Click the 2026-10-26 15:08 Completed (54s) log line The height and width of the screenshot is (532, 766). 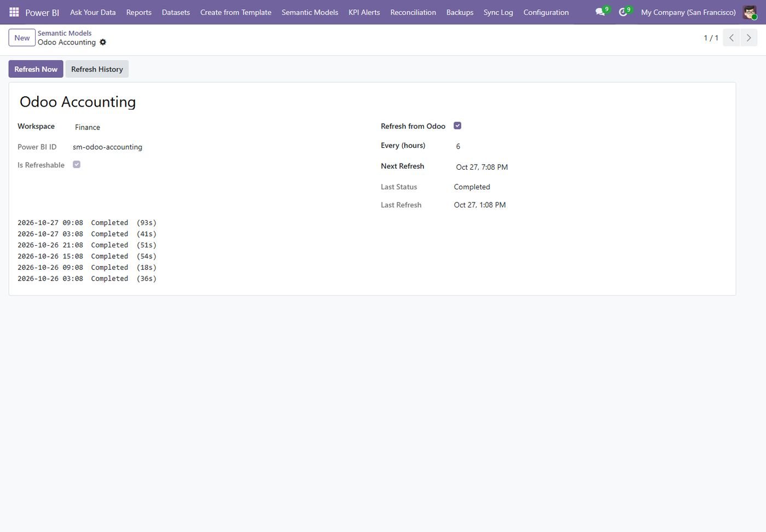[87, 256]
